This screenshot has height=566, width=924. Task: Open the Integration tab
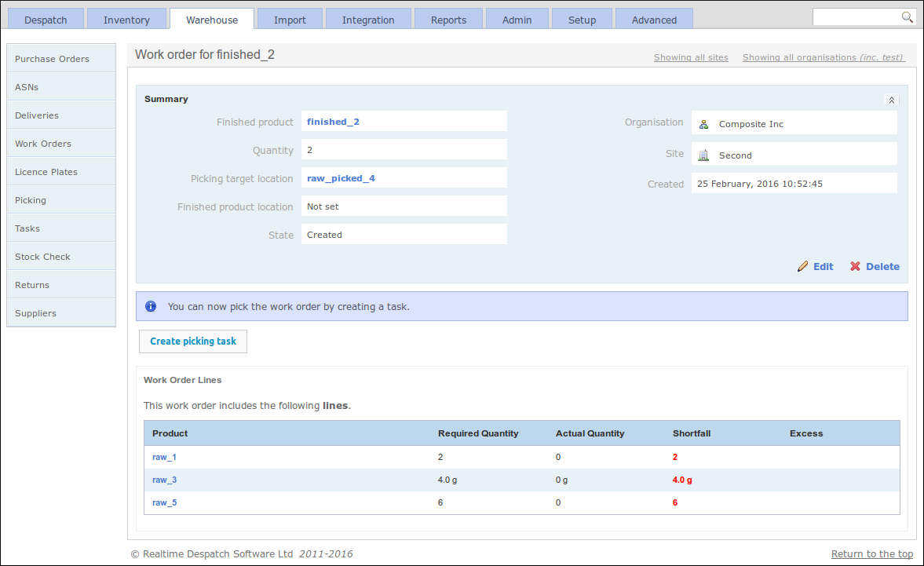point(368,20)
